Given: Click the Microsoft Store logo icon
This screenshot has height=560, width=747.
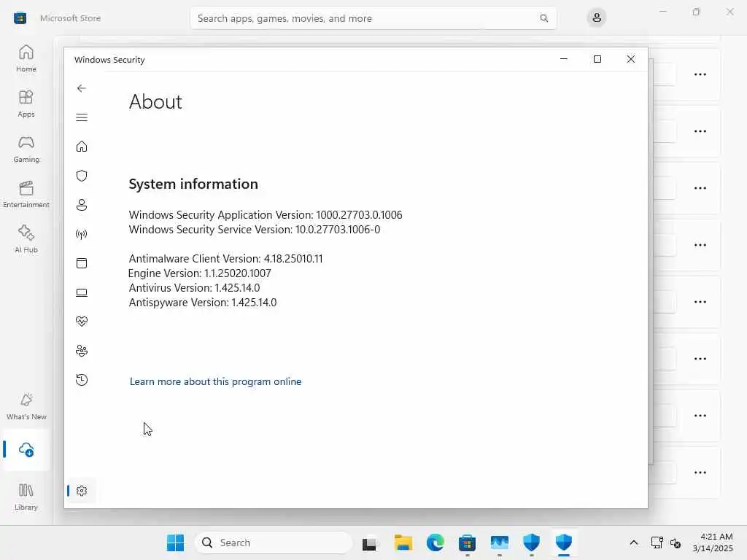Looking at the screenshot, I should pos(20,18).
